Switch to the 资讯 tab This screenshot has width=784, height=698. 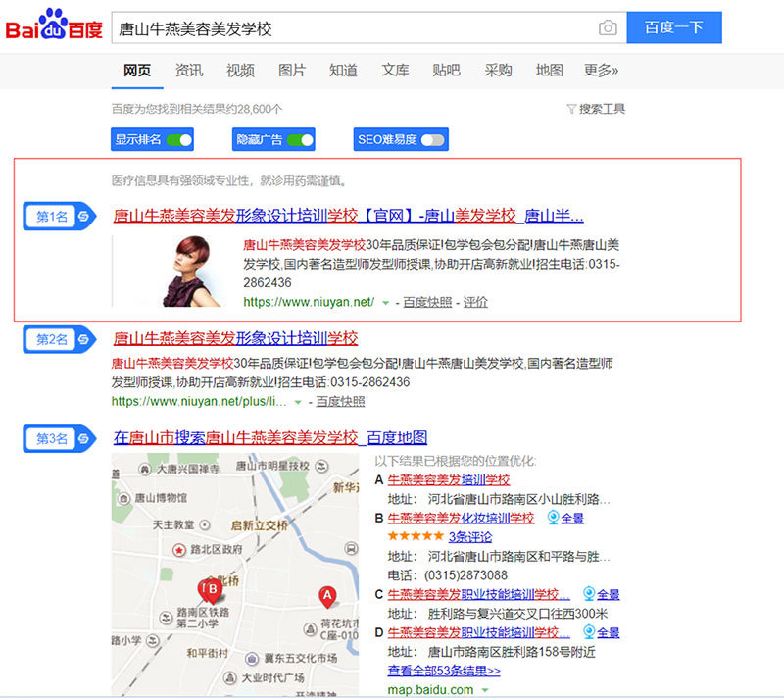tap(189, 70)
